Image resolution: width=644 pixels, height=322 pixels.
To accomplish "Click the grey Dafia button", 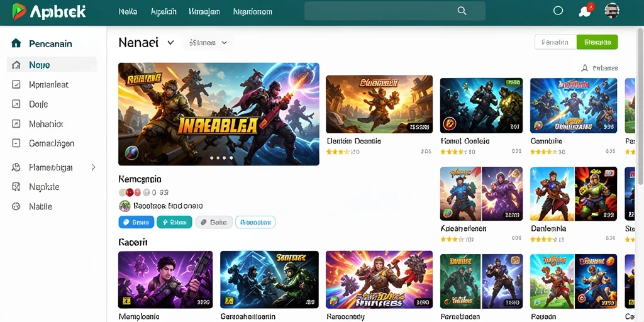I will 214,222.
